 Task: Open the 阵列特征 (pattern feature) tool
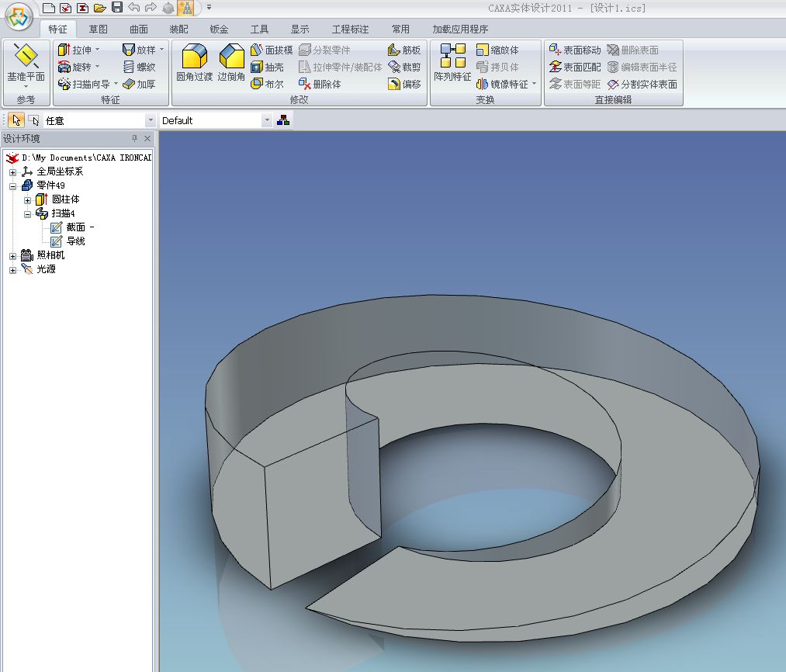(x=452, y=63)
